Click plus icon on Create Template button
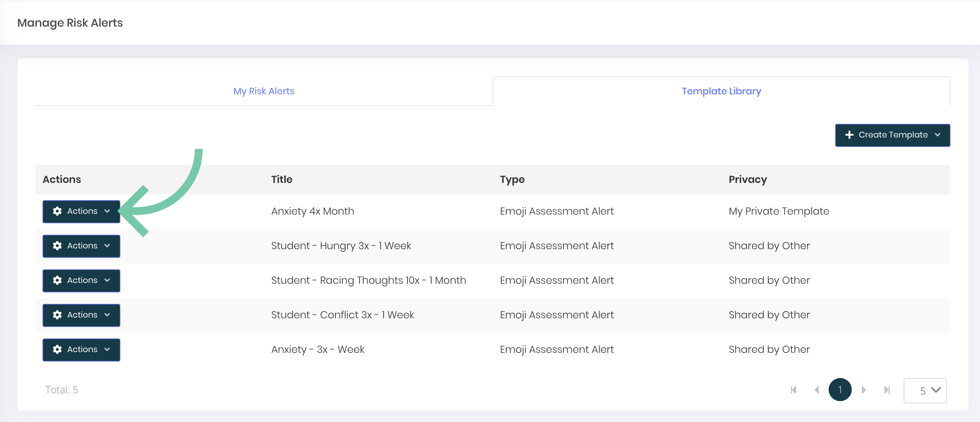Viewport: 980px width, 422px height. (849, 135)
